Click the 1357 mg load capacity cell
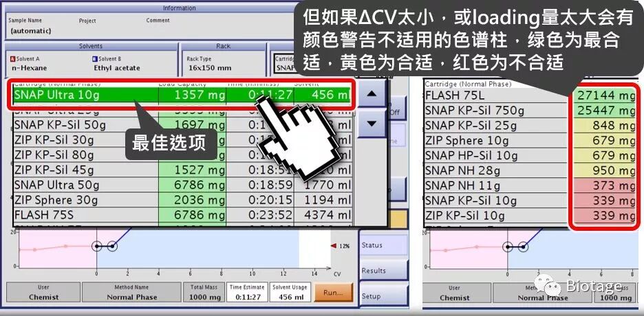 coord(192,95)
